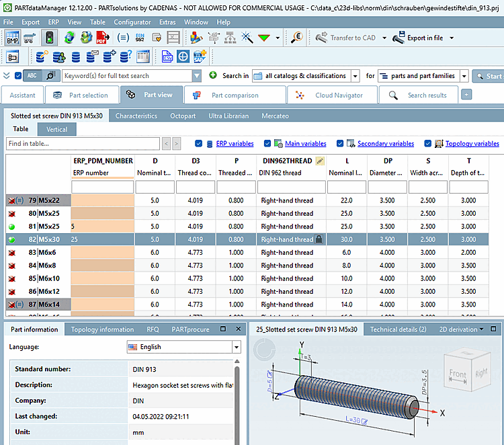Open 'all catalogs & classifications' dropdown
504x445 pixels.
click(355, 76)
